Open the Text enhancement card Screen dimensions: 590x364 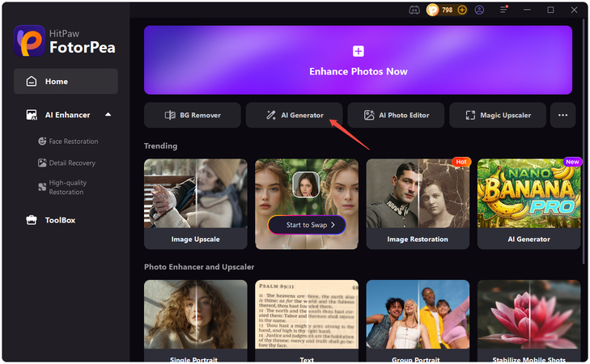coord(307,321)
